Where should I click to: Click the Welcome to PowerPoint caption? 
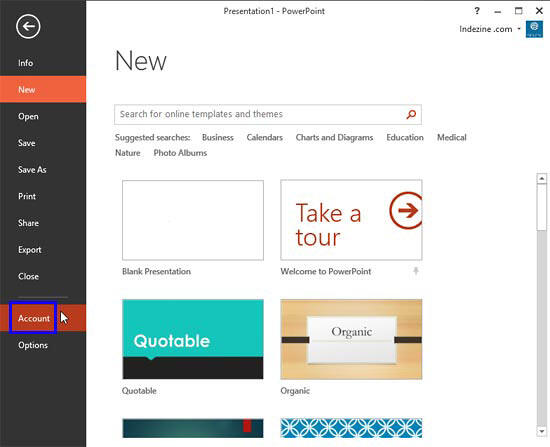coord(326,272)
